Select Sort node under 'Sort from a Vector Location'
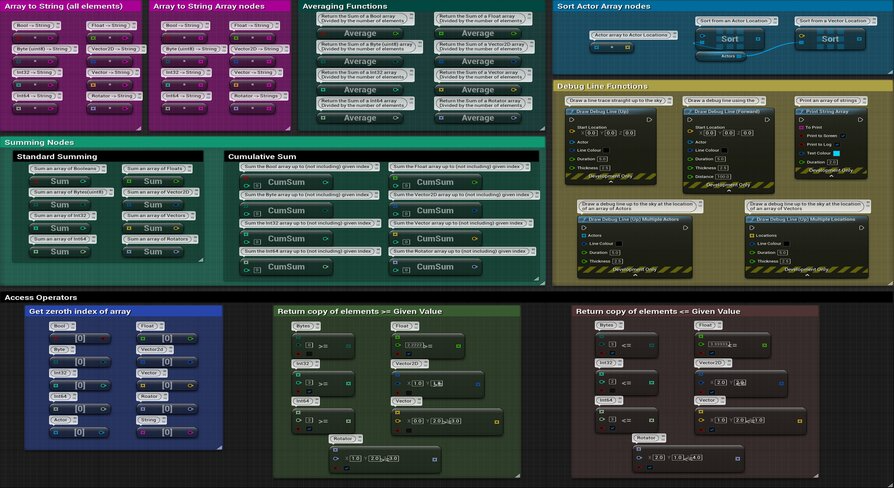 click(x=830, y=39)
